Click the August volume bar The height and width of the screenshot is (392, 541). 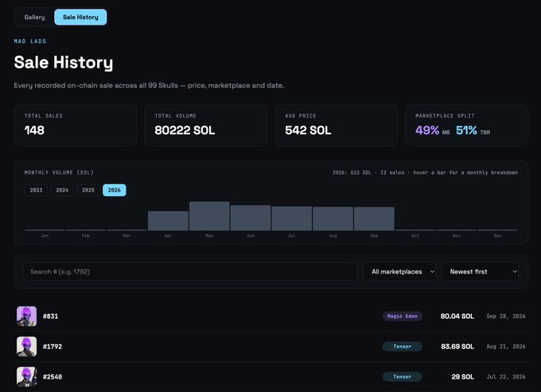[333, 219]
